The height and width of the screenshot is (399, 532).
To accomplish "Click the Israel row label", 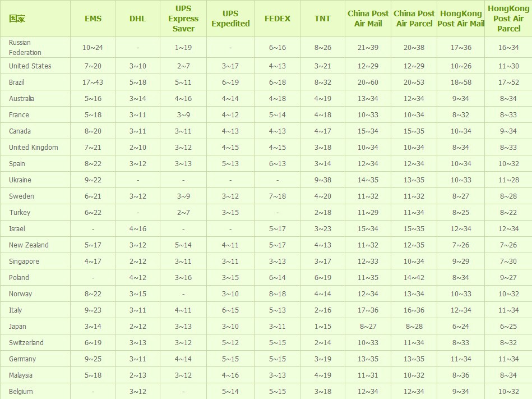I will tap(17, 229).
